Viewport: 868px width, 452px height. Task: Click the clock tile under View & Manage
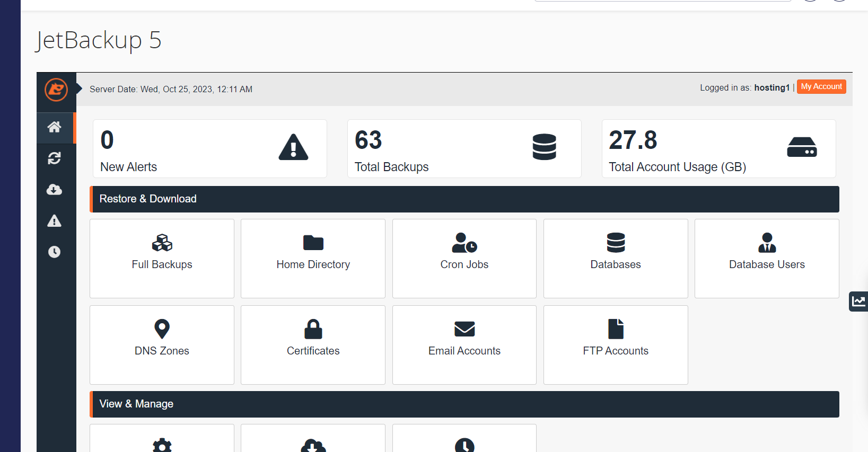pos(464,439)
